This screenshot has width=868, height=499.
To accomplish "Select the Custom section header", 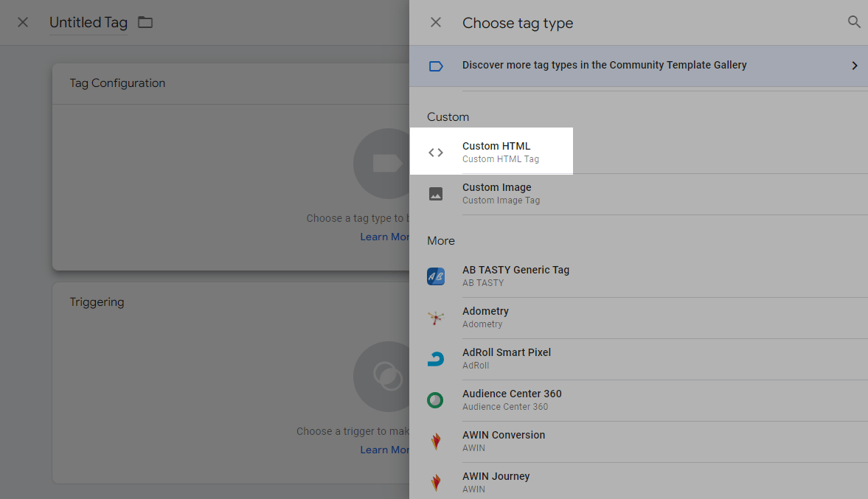I will coord(448,116).
